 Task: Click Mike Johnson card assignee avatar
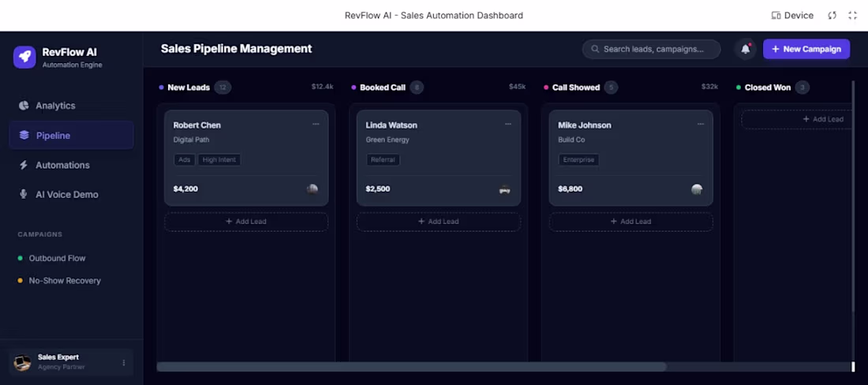pyautogui.click(x=697, y=189)
